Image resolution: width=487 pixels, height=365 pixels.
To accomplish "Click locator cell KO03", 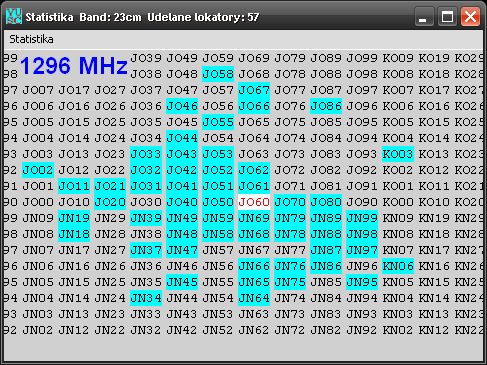I will tap(398, 154).
